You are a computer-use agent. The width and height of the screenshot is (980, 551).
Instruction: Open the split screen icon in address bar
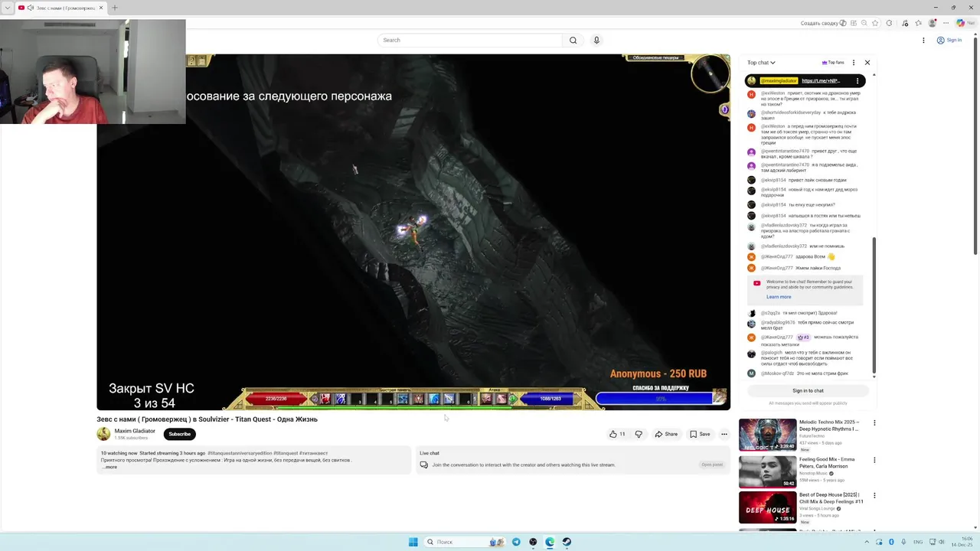tap(853, 23)
